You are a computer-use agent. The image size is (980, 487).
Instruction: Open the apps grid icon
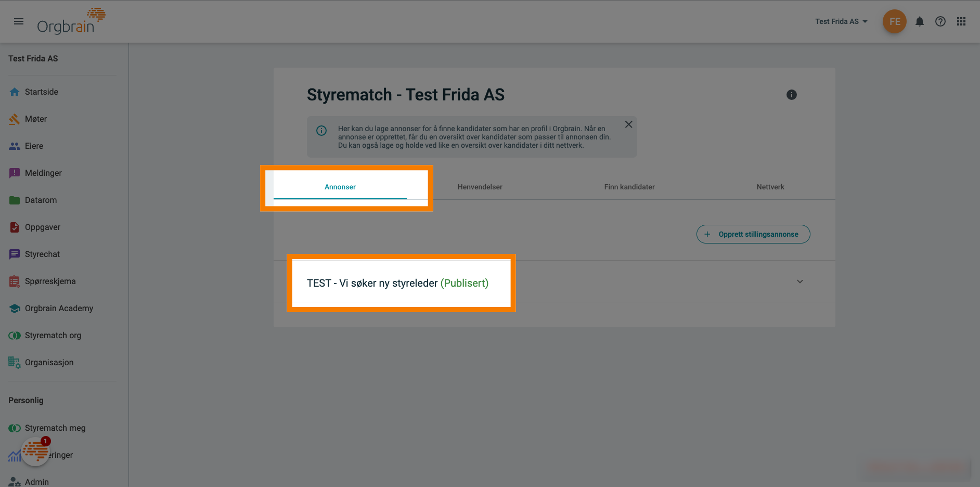coord(961,21)
